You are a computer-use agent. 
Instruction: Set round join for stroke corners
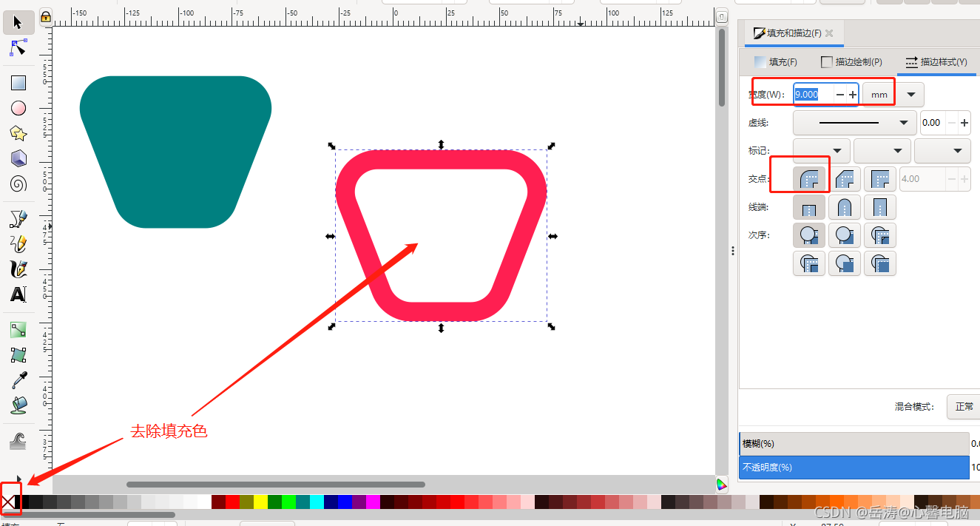[x=808, y=179]
